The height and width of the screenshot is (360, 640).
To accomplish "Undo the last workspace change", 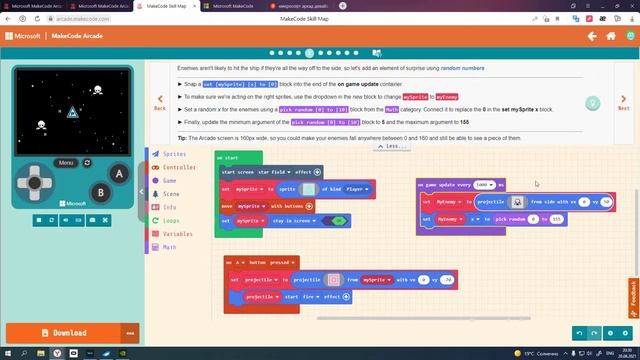I will coord(580,333).
